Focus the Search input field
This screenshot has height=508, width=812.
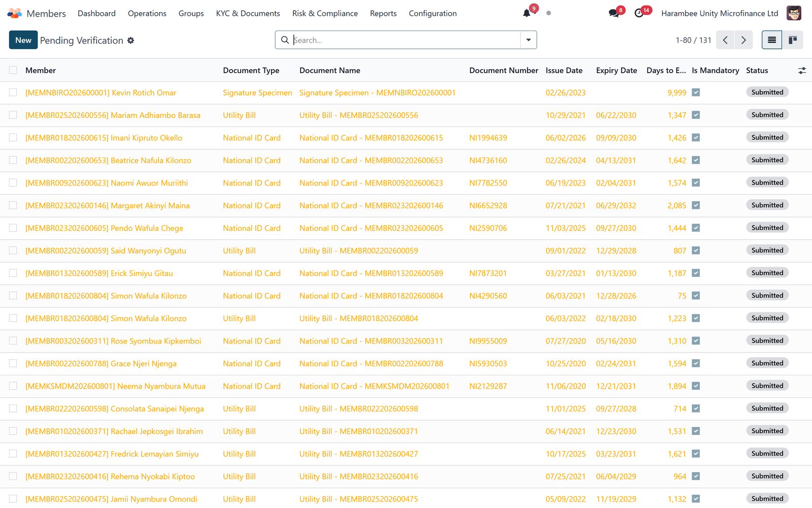pyautogui.click(x=406, y=40)
